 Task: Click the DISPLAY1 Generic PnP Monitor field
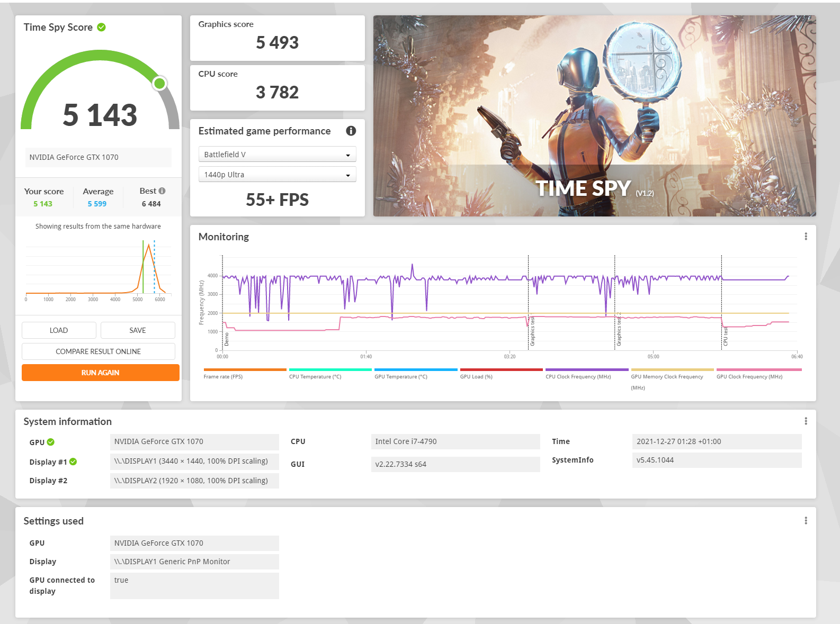tap(194, 562)
